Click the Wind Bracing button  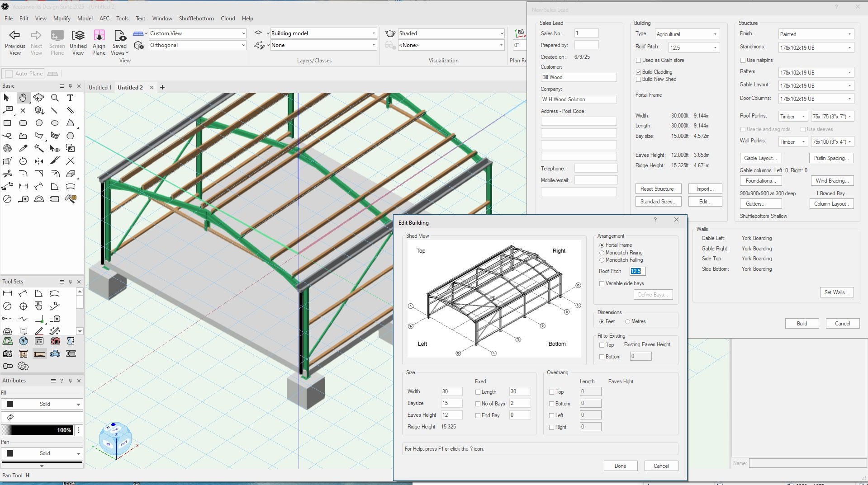point(832,181)
